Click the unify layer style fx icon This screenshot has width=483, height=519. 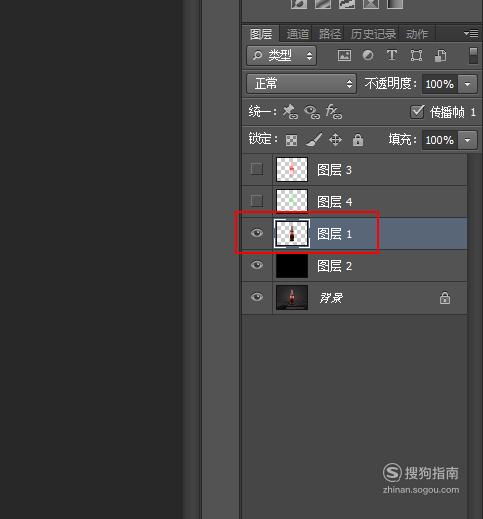(x=333, y=112)
